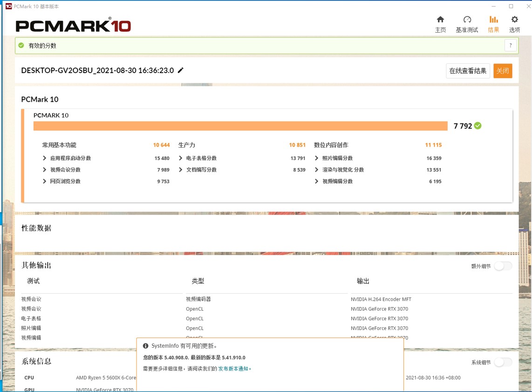The image size is (532, 392).
Task: Click 数位内容创作 score 11 115
Action: tap(433, 145)
